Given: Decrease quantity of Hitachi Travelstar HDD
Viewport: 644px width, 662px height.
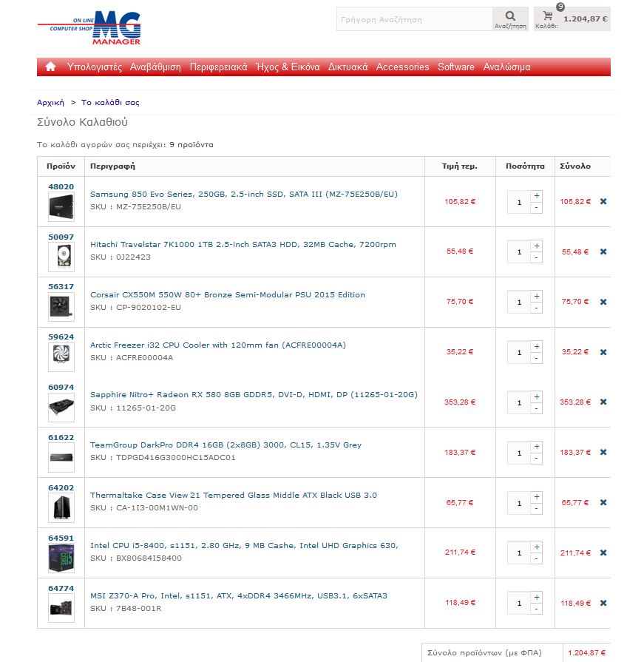Looking at the screenshot, I should 536,258.
